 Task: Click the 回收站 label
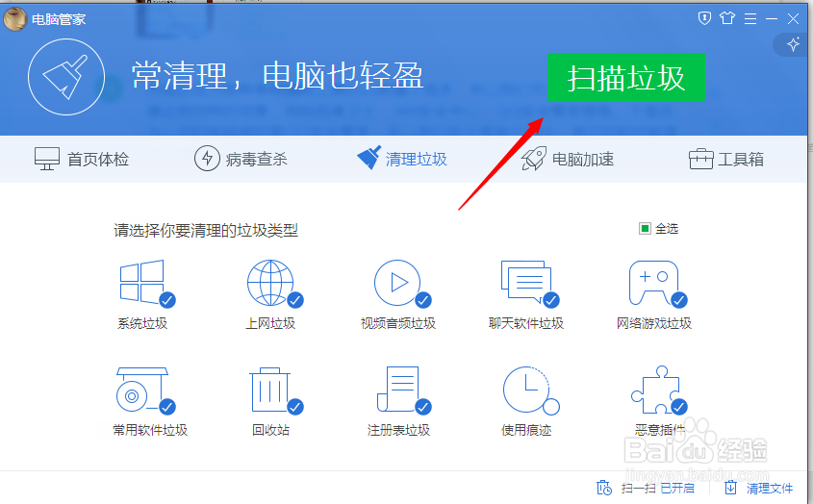click(x=270, y=430)
